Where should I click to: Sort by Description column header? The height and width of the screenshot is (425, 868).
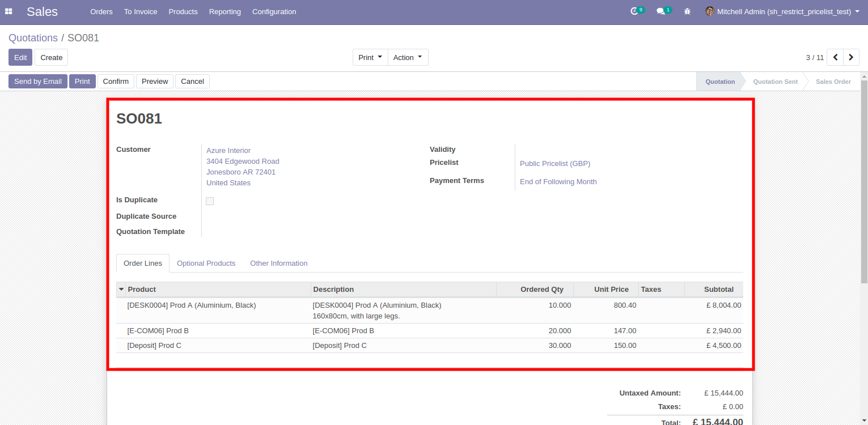pos(404,289)
